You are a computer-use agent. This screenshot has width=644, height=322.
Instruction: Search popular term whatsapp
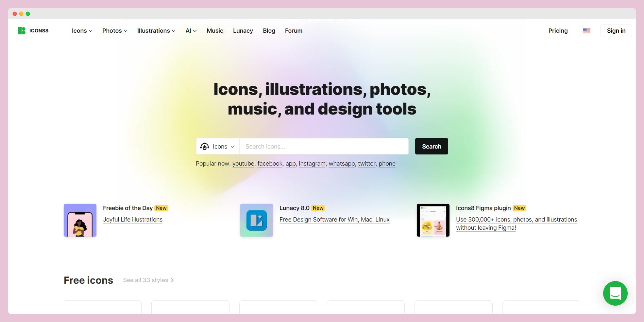click(x=342, y=164)
